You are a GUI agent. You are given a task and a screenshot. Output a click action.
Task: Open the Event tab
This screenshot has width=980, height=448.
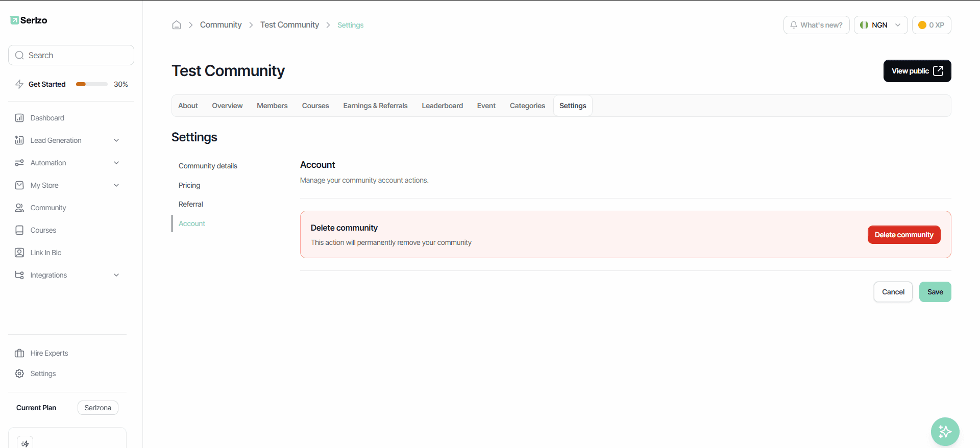click(486, 106)
